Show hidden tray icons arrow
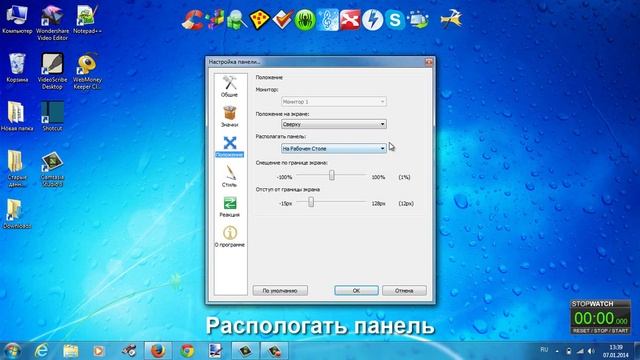The image size is (640, 360). coord(557,351)
